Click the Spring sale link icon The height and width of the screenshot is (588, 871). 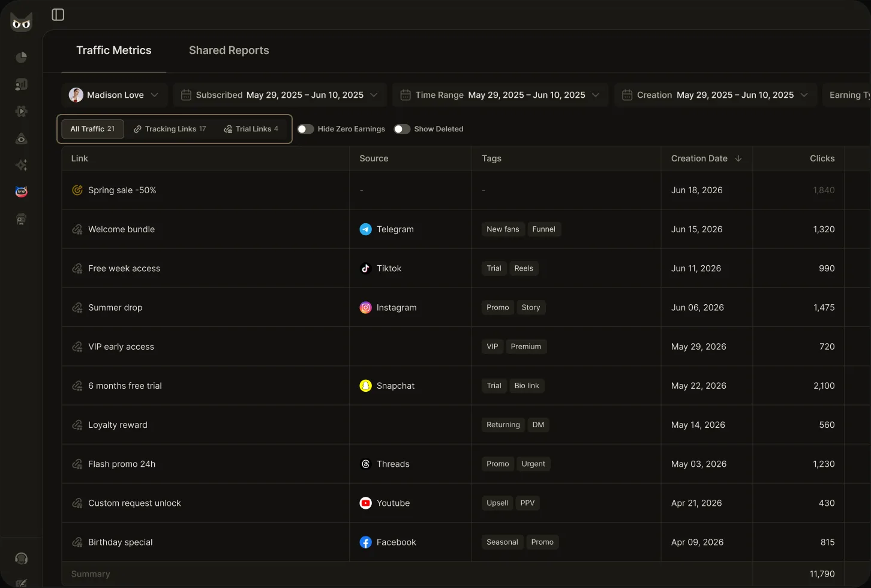point(77,190)
